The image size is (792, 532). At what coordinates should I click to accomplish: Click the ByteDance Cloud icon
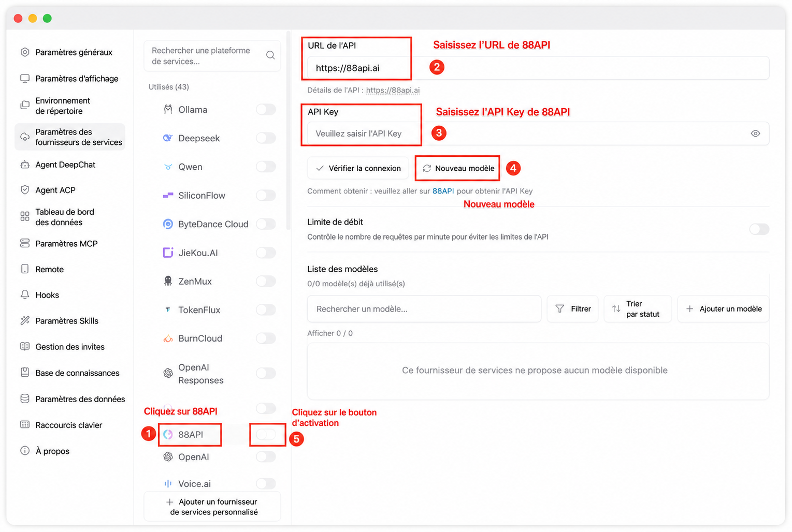(168, 224)
